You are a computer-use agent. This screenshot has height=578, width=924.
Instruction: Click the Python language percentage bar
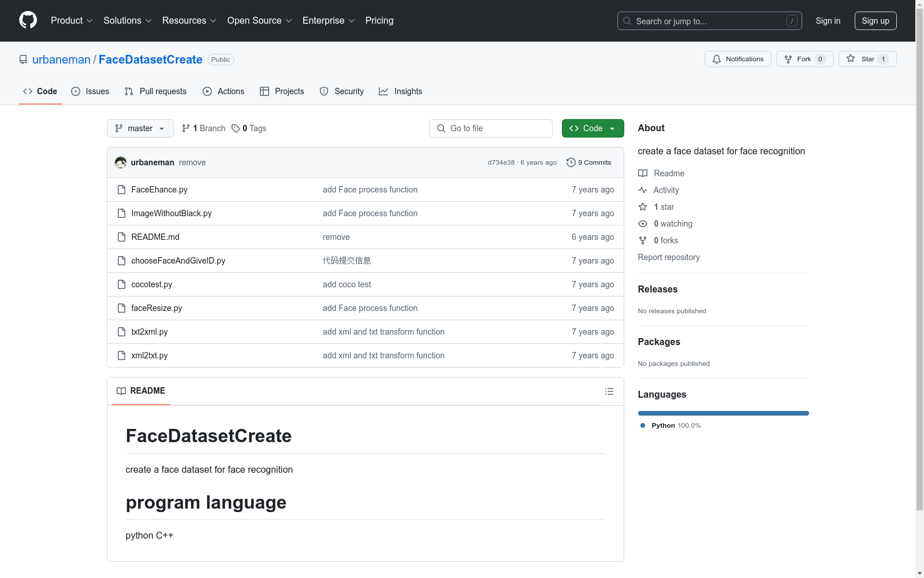[723, 413]
